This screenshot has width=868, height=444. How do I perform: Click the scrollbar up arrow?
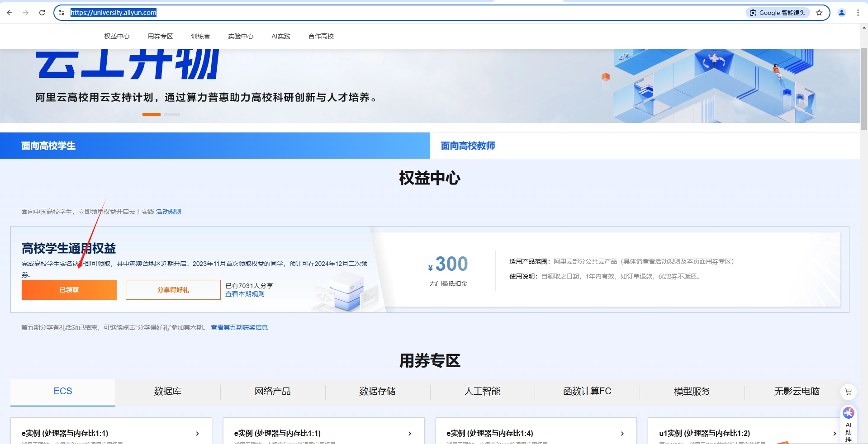[864, 28]
